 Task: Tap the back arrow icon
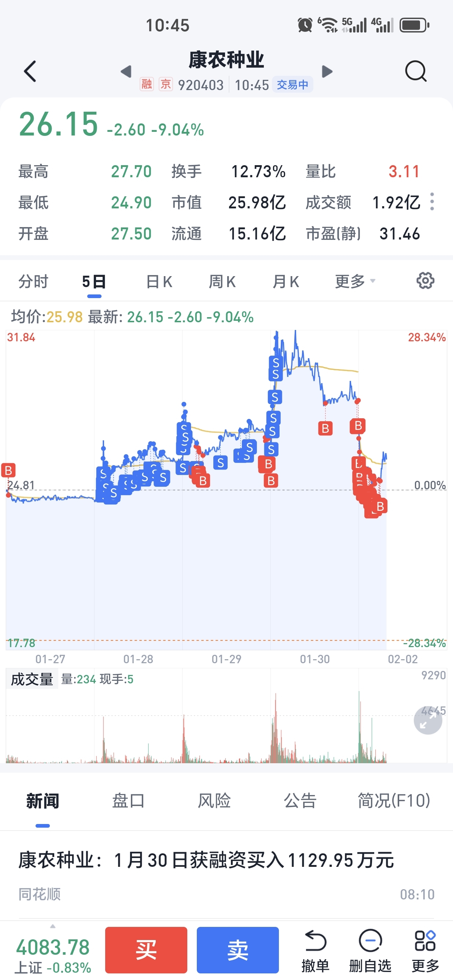click(30, 71)
